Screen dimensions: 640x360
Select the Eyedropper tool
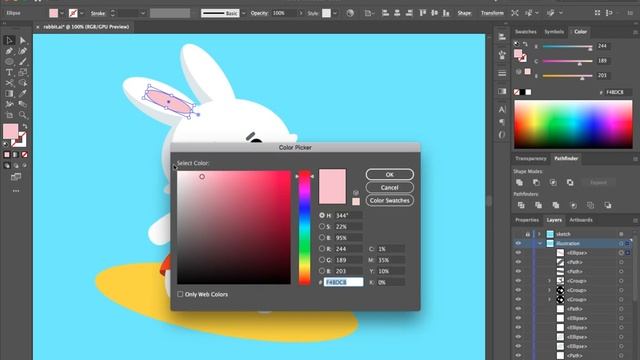(x=22, y=93)
